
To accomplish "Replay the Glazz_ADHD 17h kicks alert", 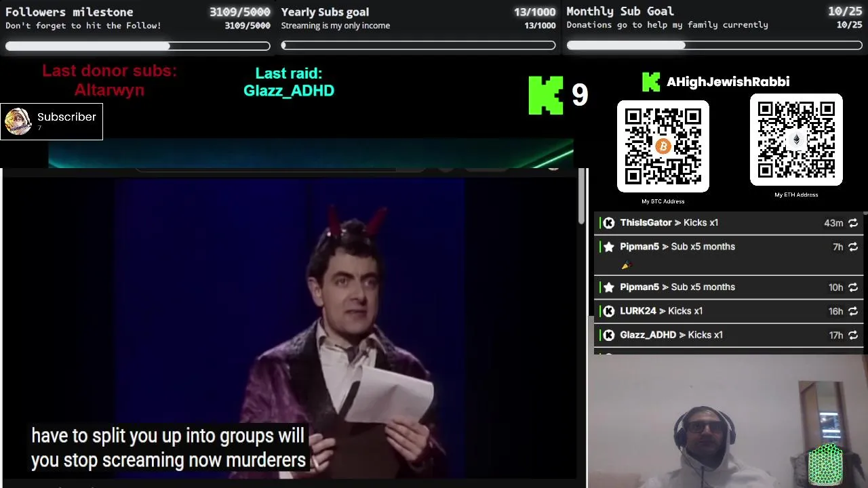I will click(x=853, y=335).
